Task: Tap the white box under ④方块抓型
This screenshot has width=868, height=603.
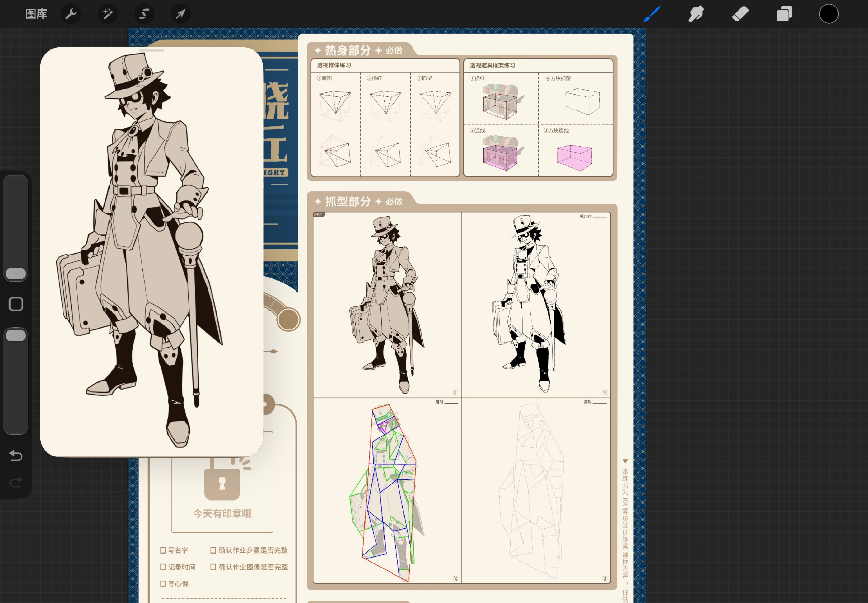Action: (x=582, y=101)
